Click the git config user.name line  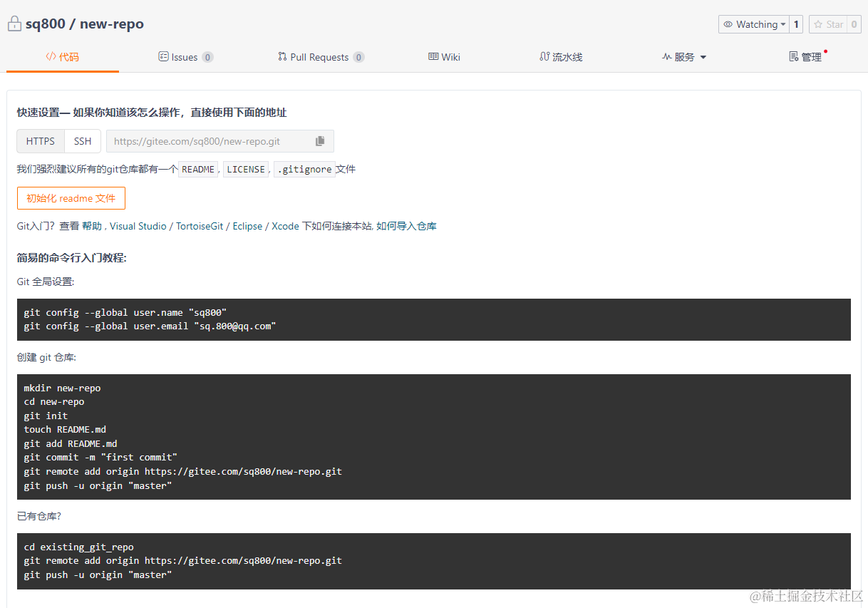(125, 312)
